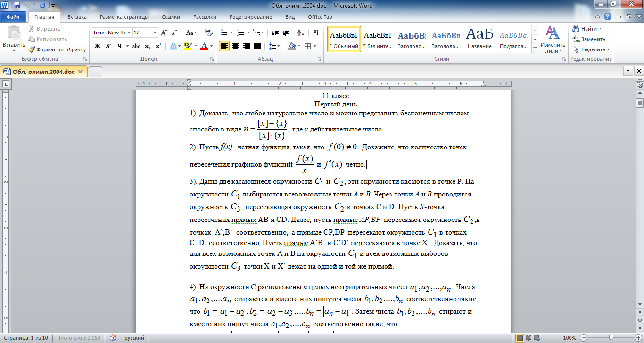Clear formatting with the eraser icon
Image resolution: width=644 pixels, height=343 pixels.
tap(208, 33)
